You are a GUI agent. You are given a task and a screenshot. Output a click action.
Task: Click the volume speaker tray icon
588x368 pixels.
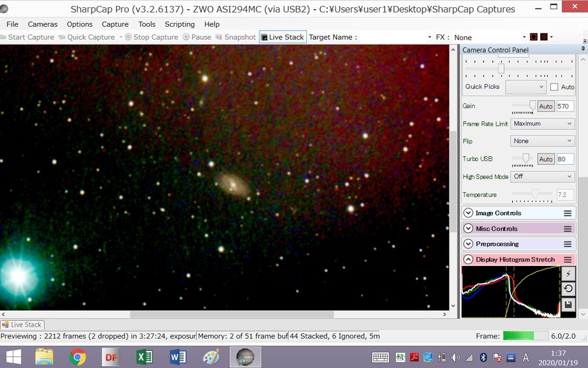(455, 358)
